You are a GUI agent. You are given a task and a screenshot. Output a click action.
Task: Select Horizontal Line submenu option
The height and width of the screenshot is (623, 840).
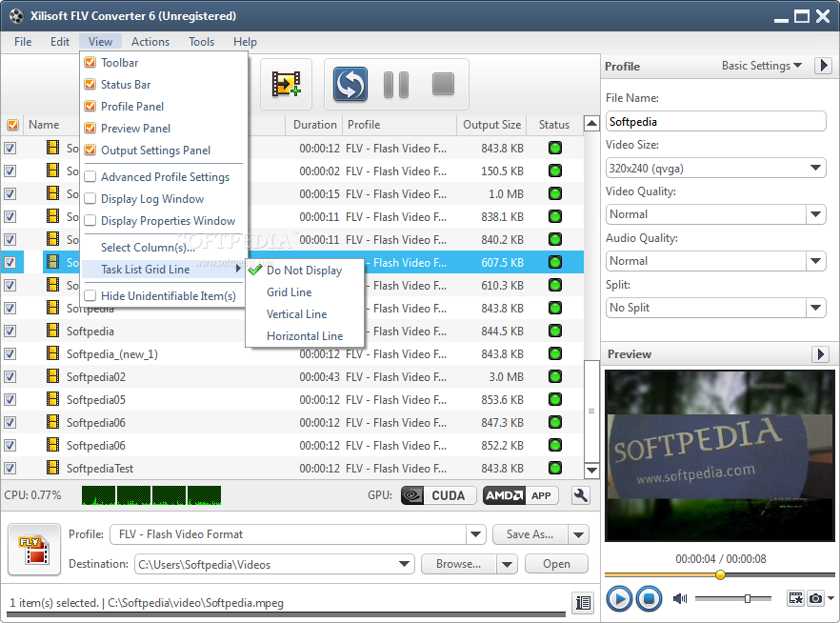click(x=305, y=336)
